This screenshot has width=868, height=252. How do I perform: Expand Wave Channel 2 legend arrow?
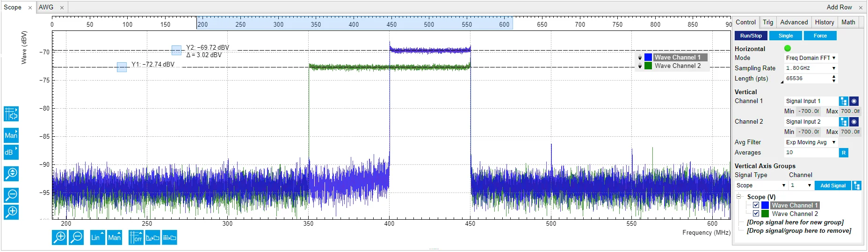(640, 66)
